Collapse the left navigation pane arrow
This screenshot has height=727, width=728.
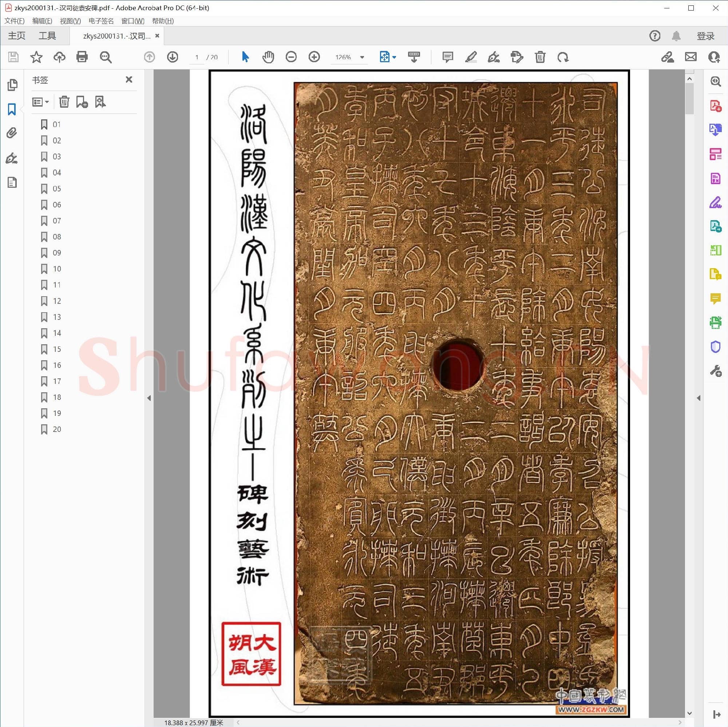(149, 398)
